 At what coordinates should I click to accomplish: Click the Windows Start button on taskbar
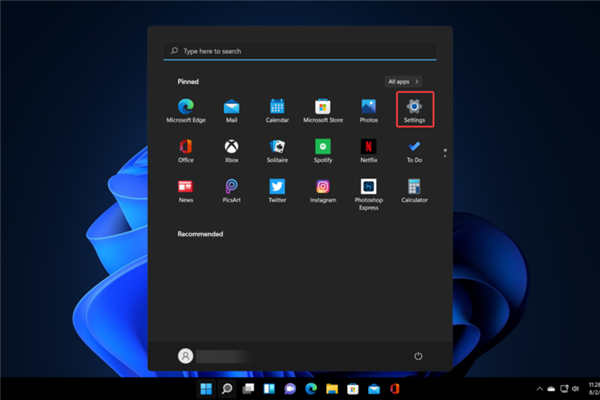click(206, 389)
